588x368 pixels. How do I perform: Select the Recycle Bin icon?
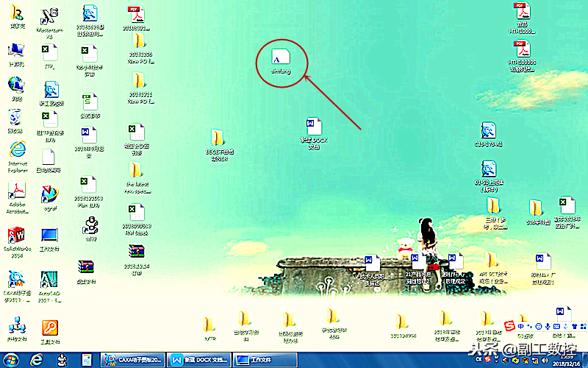[x=15, y=121]
